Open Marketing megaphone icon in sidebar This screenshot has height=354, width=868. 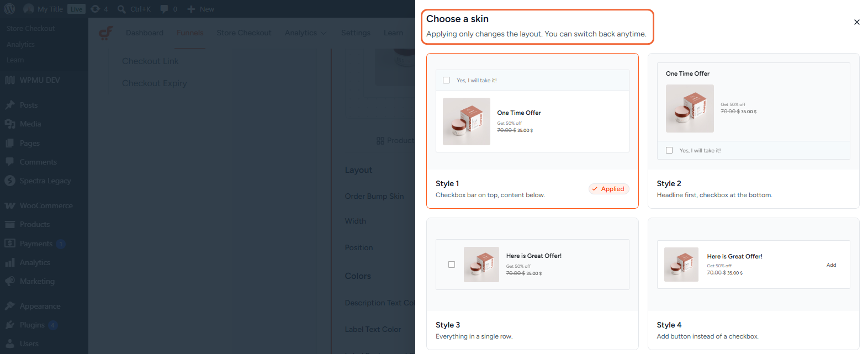click(10, 281)
